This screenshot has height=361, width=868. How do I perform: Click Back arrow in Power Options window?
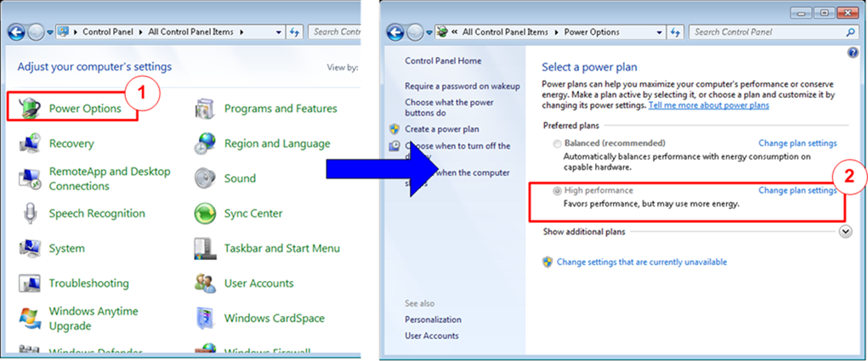click(395, 32)
